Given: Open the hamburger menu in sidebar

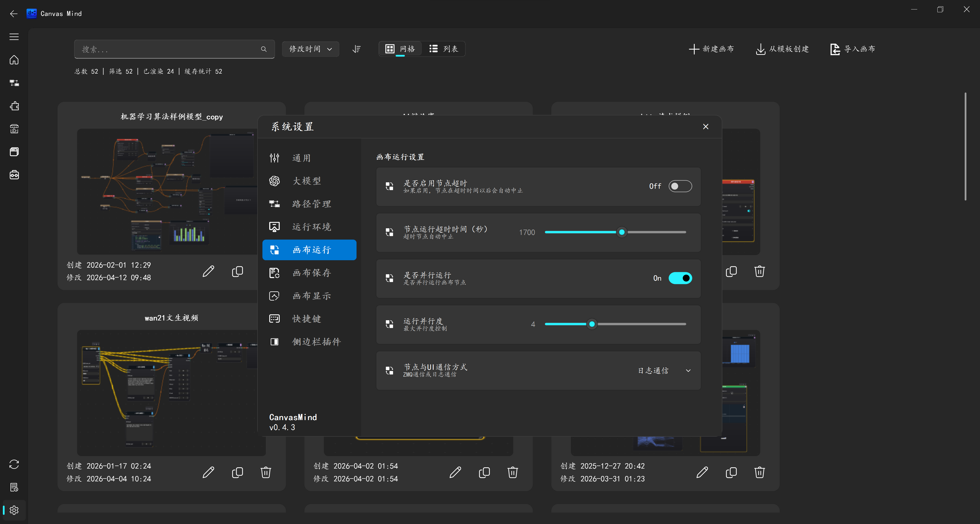Looking at the screenshot, I should coord(14,37).
